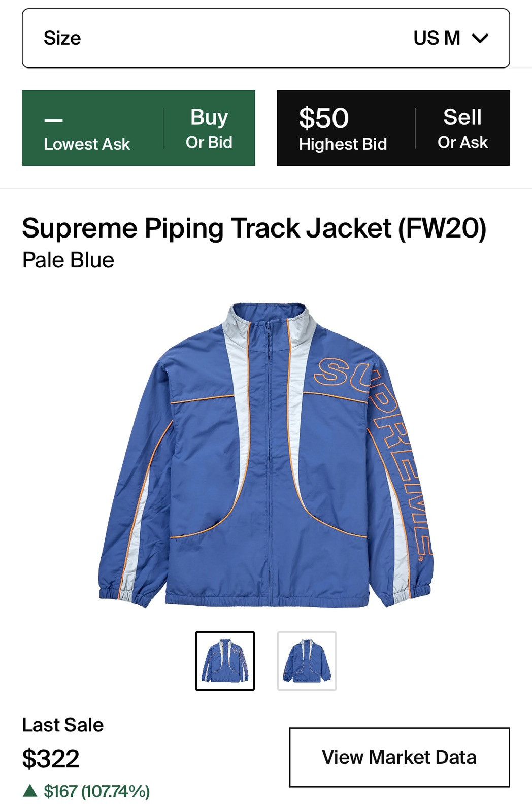Select the $322 last sale price
This screenshot has height=812, width=532.
coord(51,759)
